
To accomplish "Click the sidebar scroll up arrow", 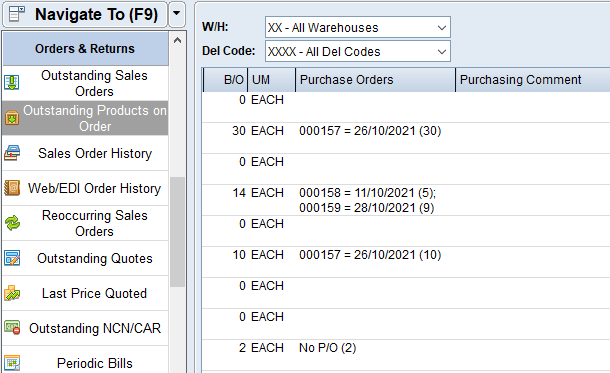I will click(x=177, y=40).
